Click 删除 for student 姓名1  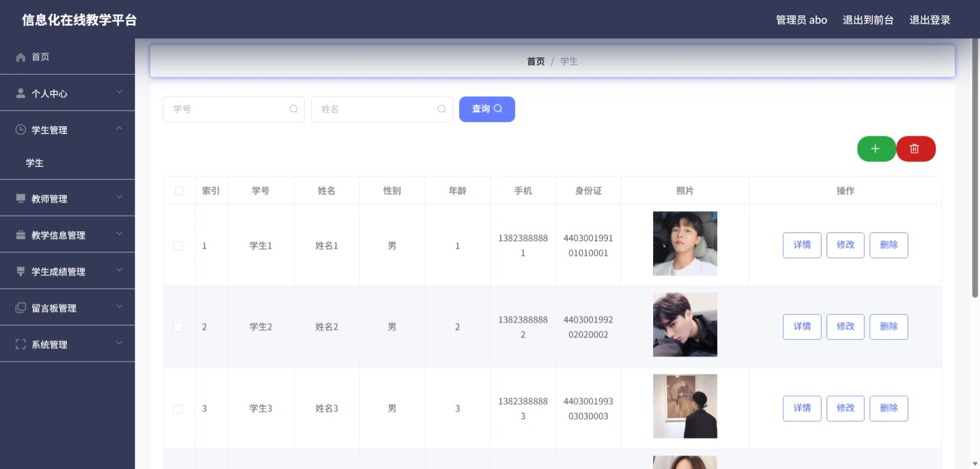pyautogui.click(x=889, y=245)
